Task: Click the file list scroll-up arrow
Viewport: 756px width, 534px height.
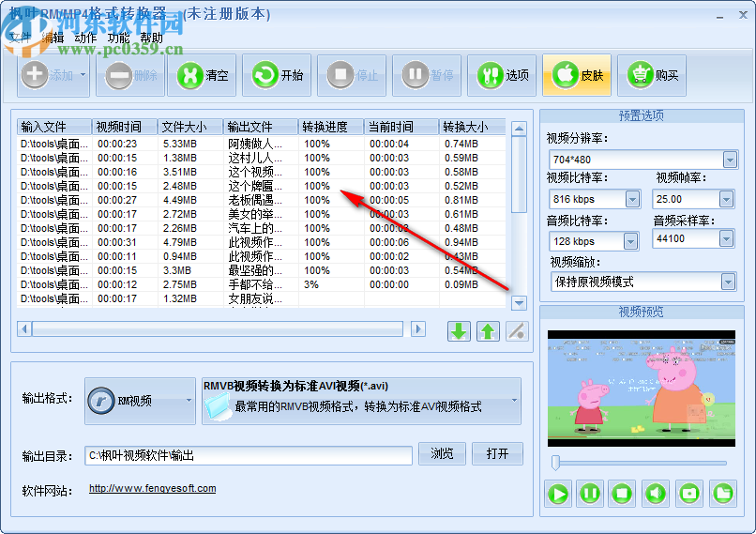Action: click(x=519, y=129)
